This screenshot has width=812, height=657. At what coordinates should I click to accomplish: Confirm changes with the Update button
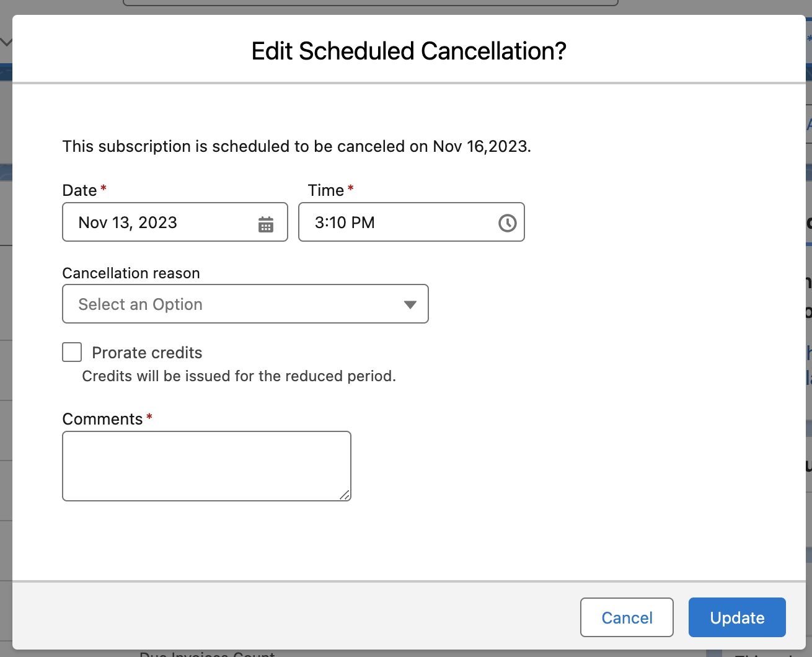click(736, 617)
